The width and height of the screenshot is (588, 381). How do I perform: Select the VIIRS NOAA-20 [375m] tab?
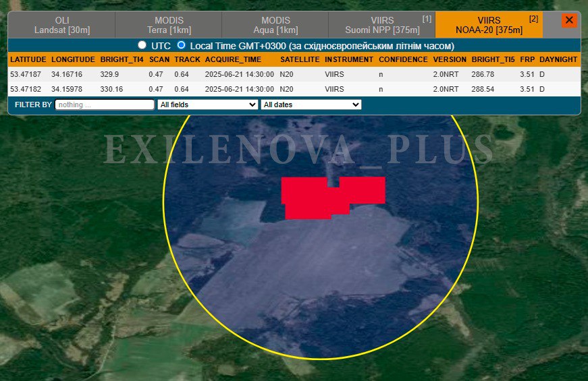[x=489, y=25]
